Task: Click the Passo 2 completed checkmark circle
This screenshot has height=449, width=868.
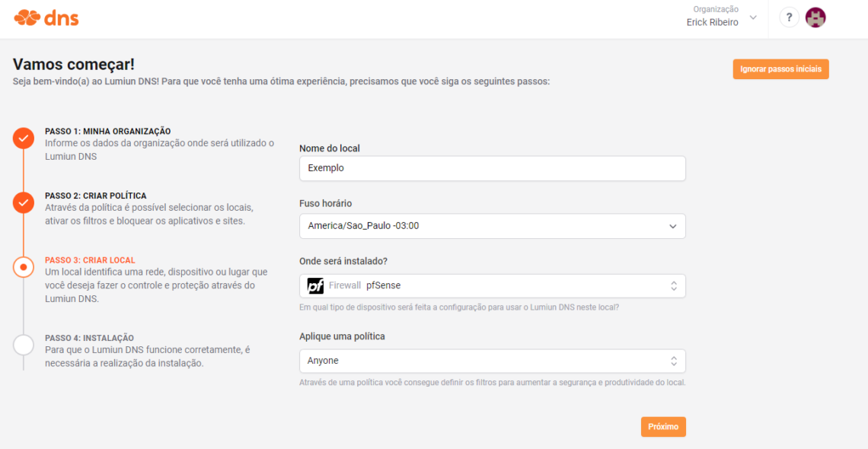Action: 24,202
